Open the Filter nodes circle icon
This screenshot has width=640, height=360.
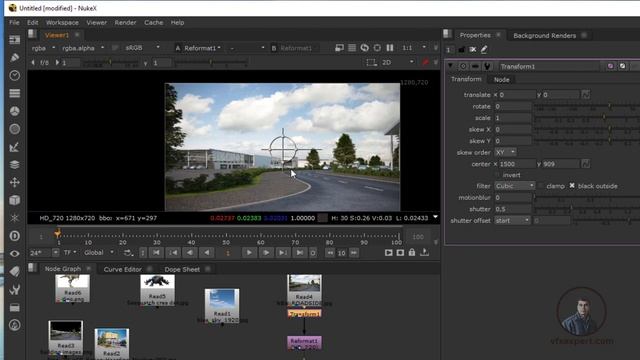click(15, 129)
